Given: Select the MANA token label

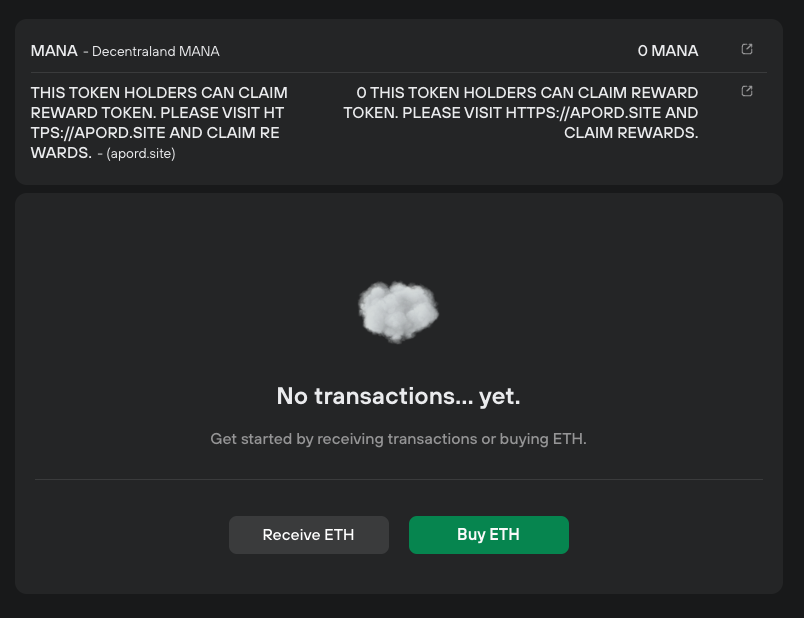Looking at the screenshot, I should (54, 51).
